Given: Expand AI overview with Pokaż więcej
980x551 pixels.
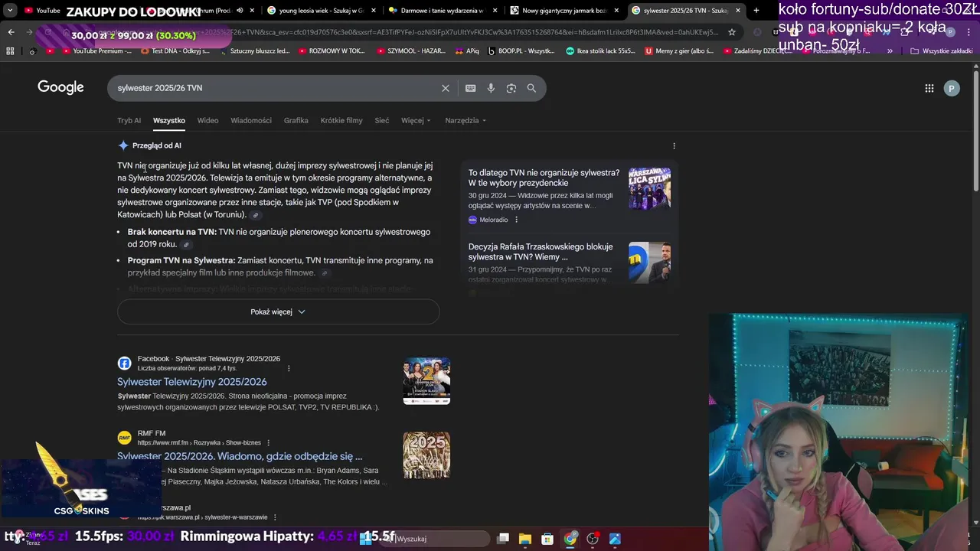Looking at the screenshot, I should pos(278,311).
